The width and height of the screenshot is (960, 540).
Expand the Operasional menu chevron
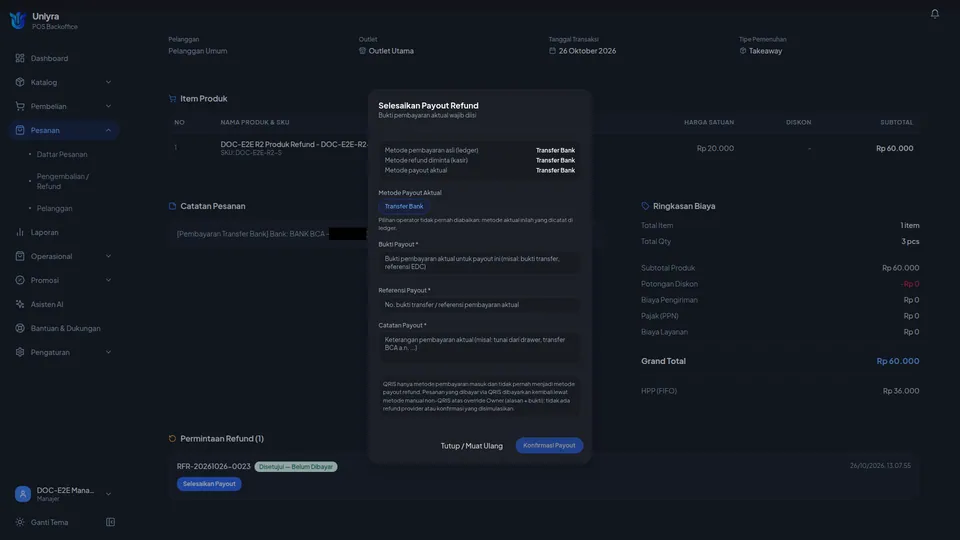pos(108,256)
